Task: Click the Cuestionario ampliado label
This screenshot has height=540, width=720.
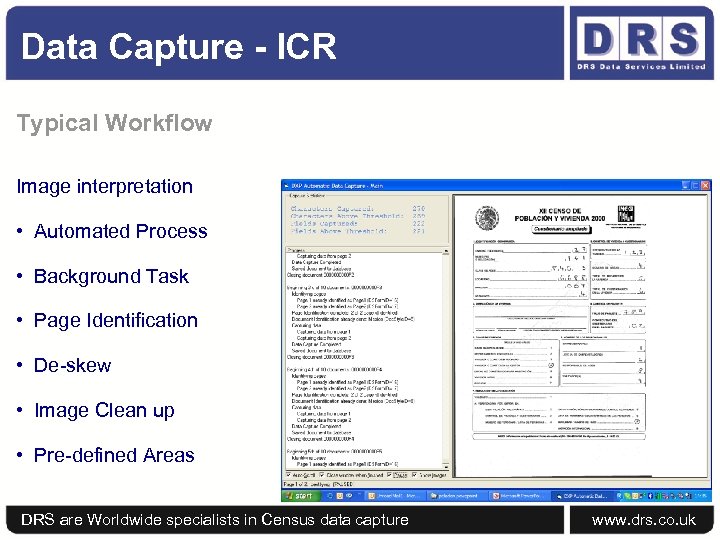Action: pos(560,229)
